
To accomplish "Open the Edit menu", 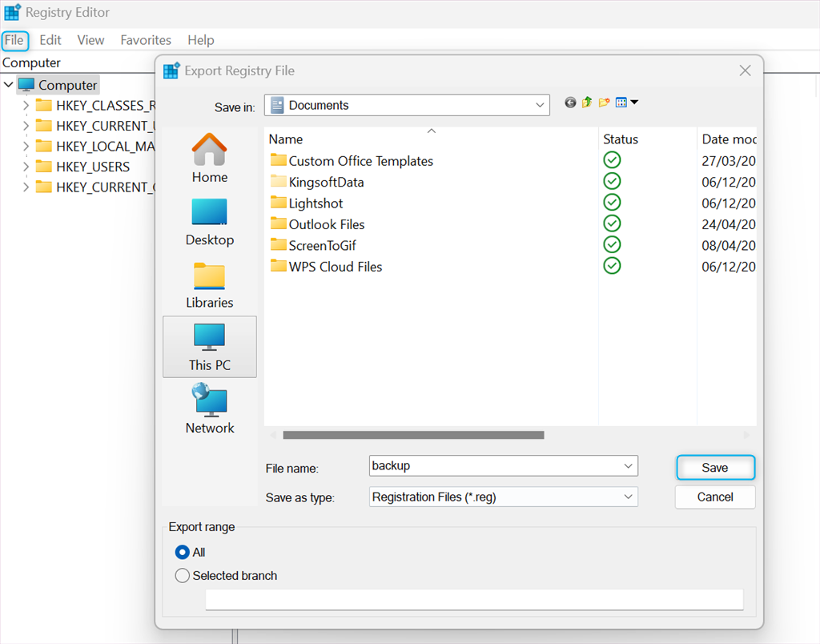I will [x=50, y=40].
